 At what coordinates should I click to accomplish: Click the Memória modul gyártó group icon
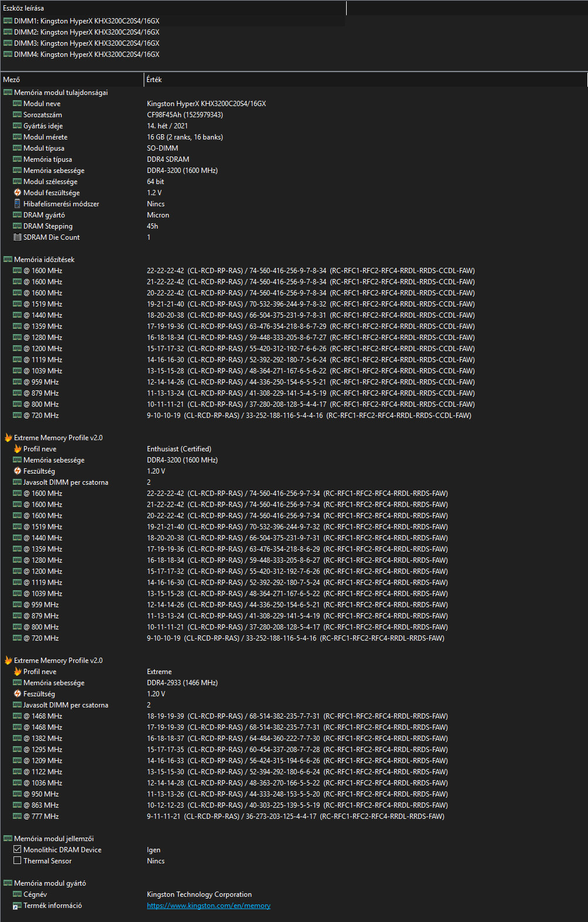pyautogui.click(x=8, y=883)
